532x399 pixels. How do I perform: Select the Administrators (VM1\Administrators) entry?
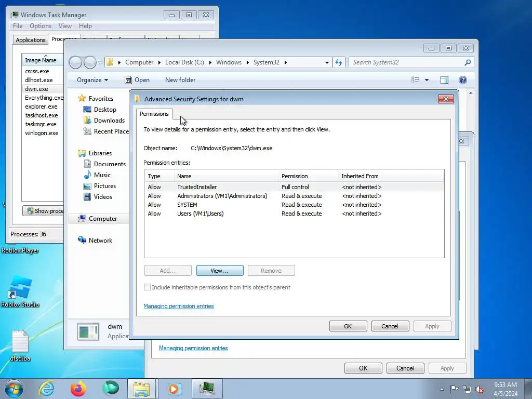[294, 196]
